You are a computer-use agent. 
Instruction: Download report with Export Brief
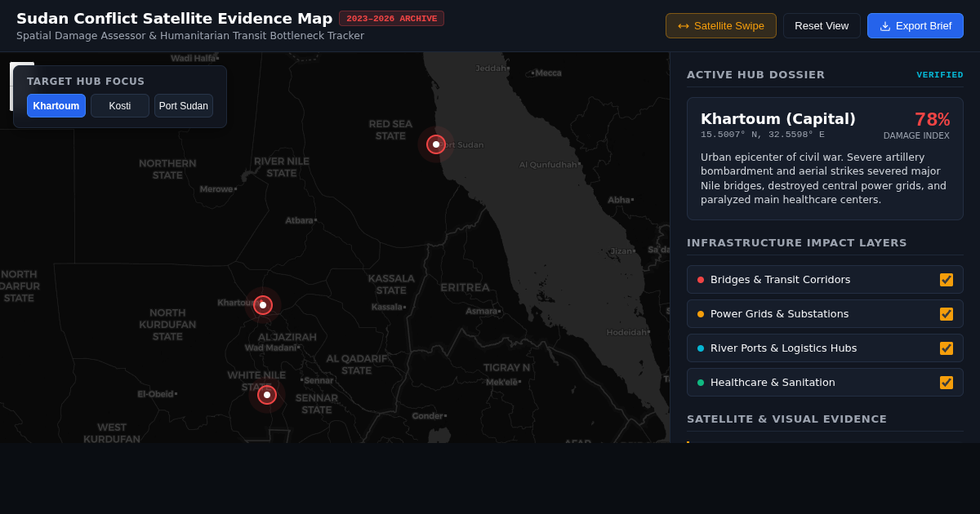click(x=915, y=25)
